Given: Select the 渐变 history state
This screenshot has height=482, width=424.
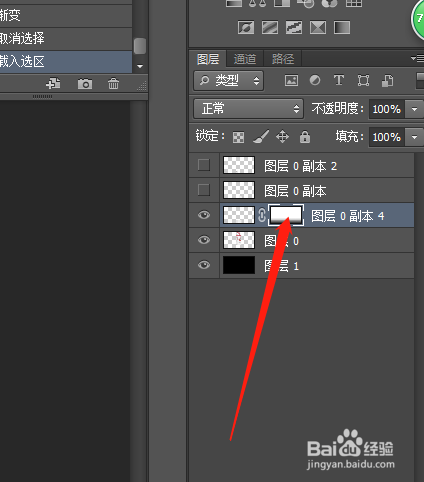Looking at the screenshot, I should pos(66,15).
